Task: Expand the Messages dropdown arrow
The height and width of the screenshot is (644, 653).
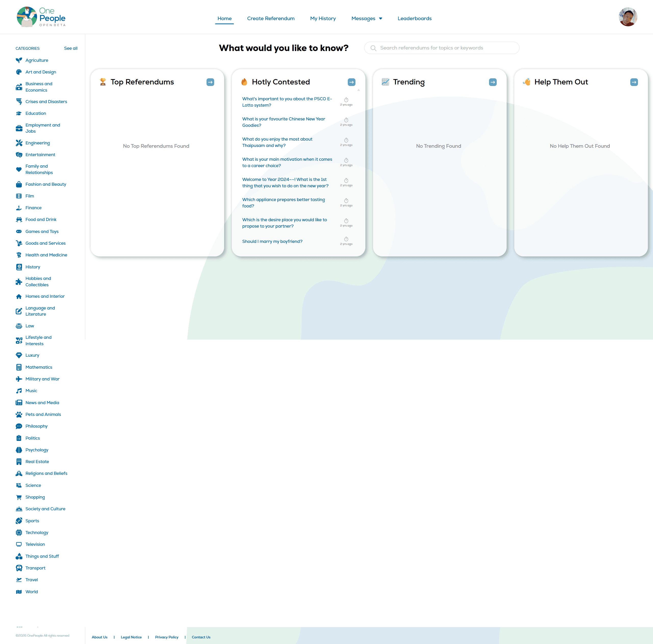Action: 381,19
